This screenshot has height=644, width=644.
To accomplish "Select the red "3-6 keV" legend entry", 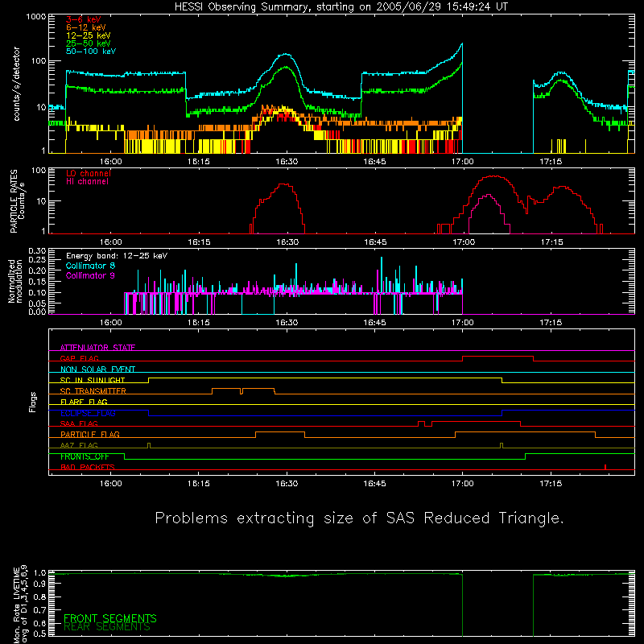I will 83,19.
